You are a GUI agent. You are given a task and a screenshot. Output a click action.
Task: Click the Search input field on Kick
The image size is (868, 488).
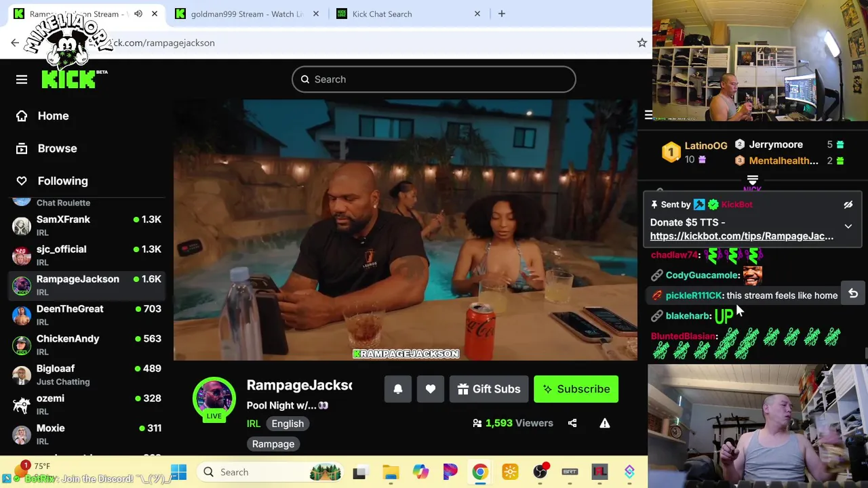(x=434, y=79)
